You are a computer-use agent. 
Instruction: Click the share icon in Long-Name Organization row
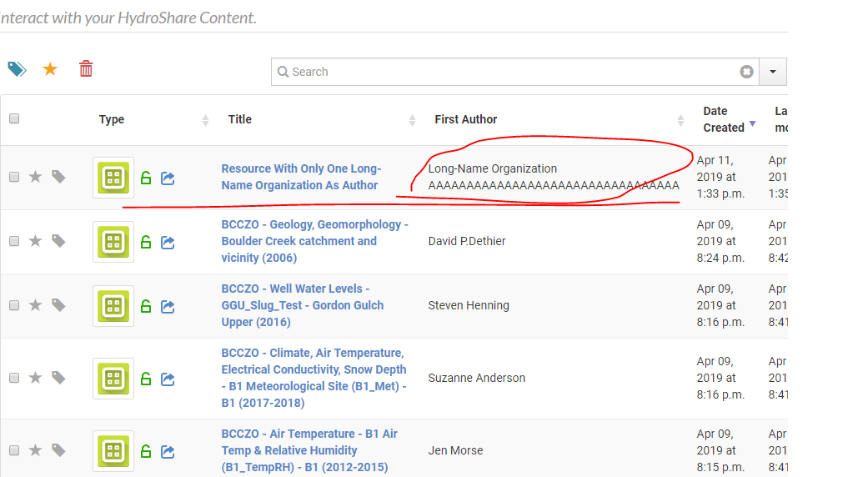click(x=168, y=178)
